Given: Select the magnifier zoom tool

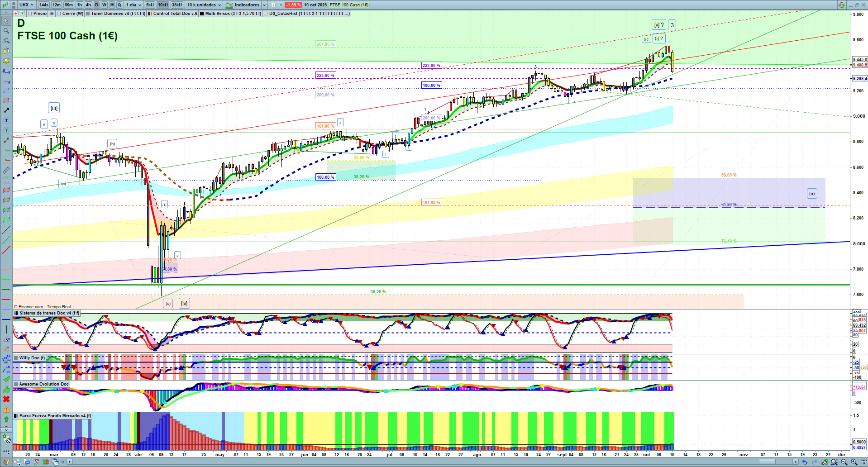Looking at the screenshot, I should pyautogui.click(x=6, y=31).
